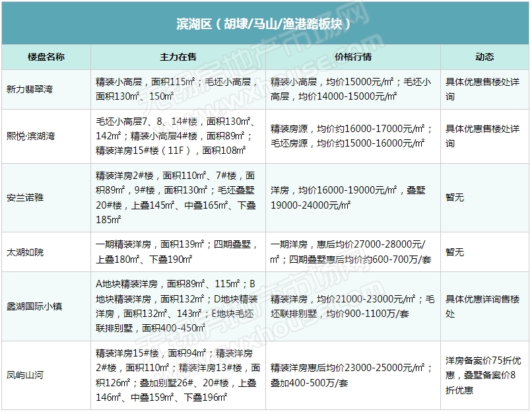Open the 新力翡翠湾 property name
This screenshot has height=412, width=532.
click(x=30, y=89)
